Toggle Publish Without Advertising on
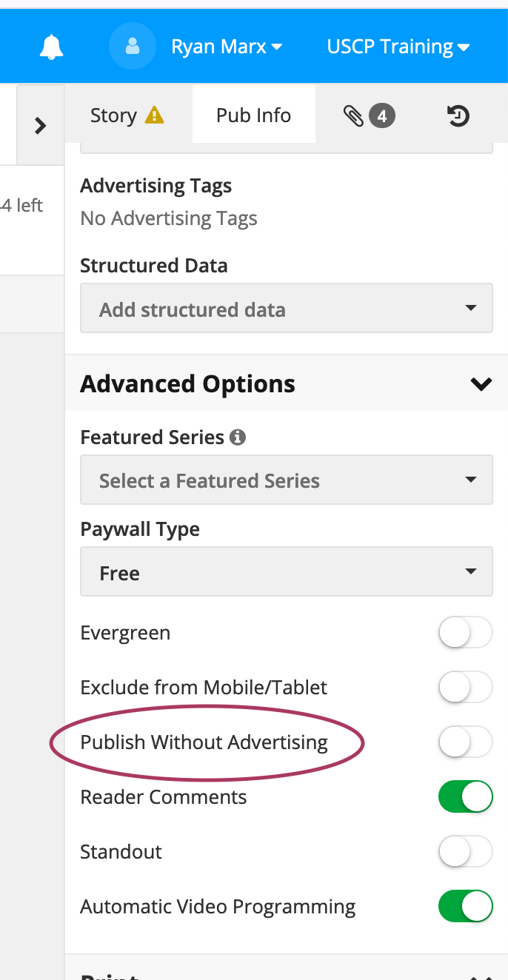Image resolution: width=508 pixels, height=980 pixels. [465, 742]
